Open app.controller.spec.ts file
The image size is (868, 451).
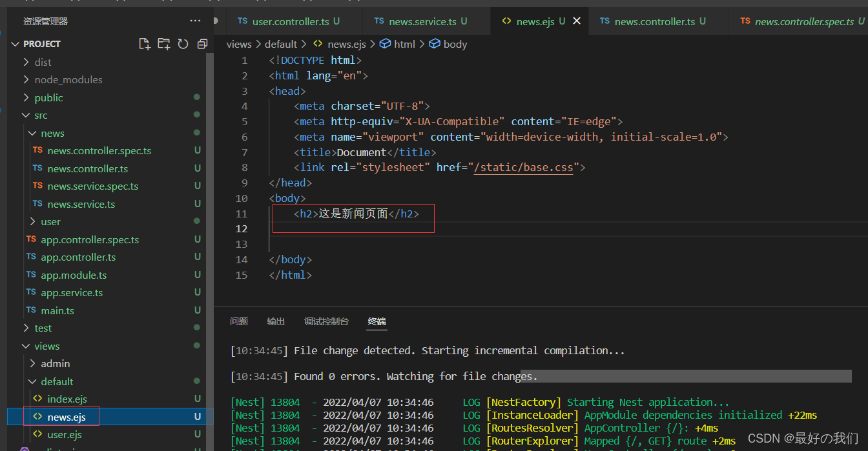tap(90, 239)
